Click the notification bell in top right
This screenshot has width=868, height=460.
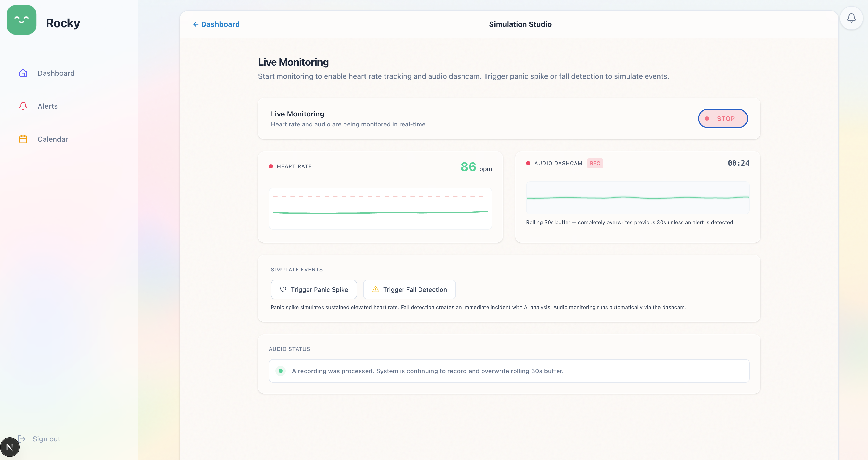pyautogui.click(x=851, y=18)
